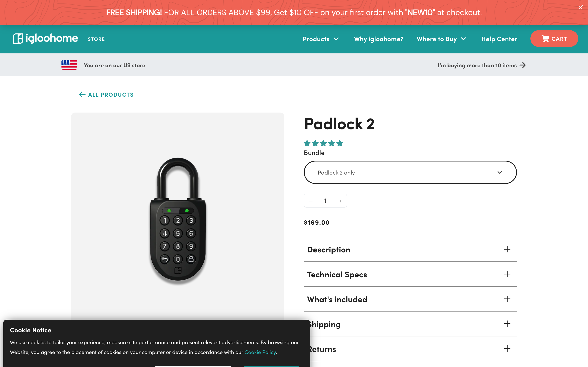Open the Help Center
The width and height of the screenshot is (588, 367).
[499, 39]
